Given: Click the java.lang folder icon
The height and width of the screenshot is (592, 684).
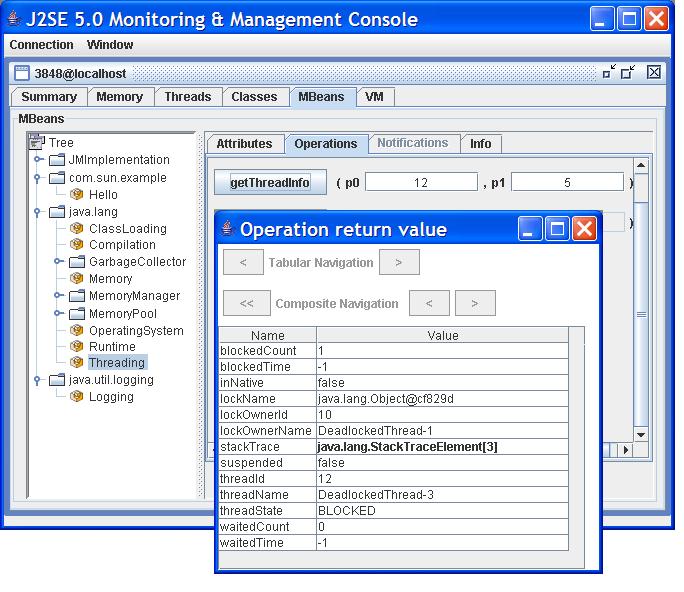Looking at the screenshot, I should pyautogui.click(x=57, y=212).
